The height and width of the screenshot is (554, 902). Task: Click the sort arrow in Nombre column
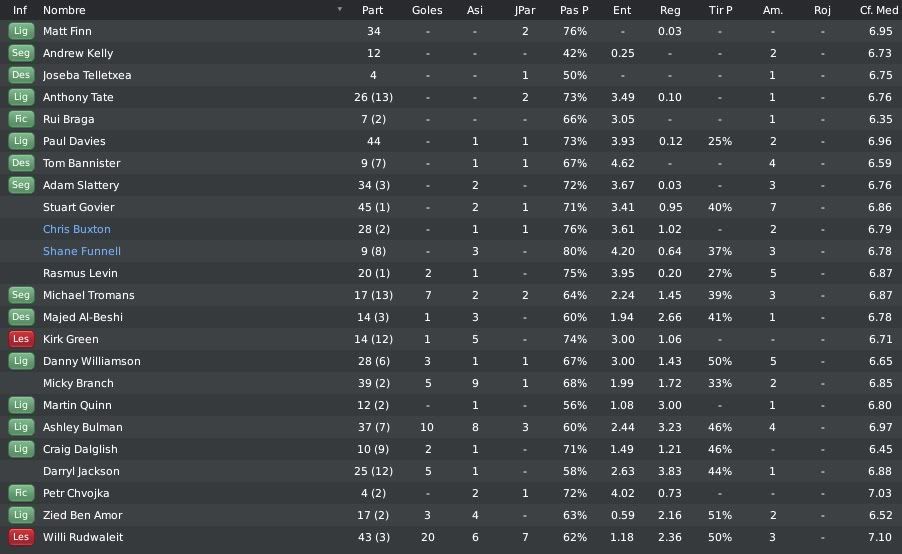click(x=339, y=9)
